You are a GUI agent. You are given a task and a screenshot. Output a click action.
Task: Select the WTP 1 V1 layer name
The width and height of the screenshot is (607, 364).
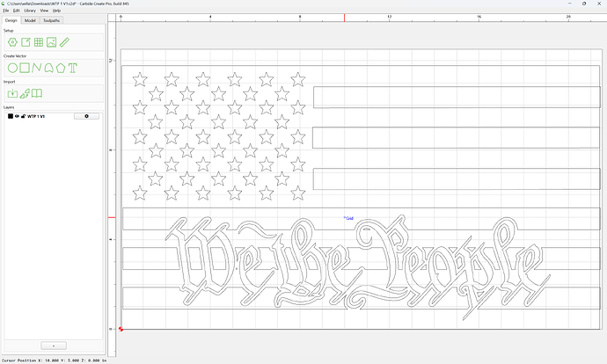tap(36, 116)
